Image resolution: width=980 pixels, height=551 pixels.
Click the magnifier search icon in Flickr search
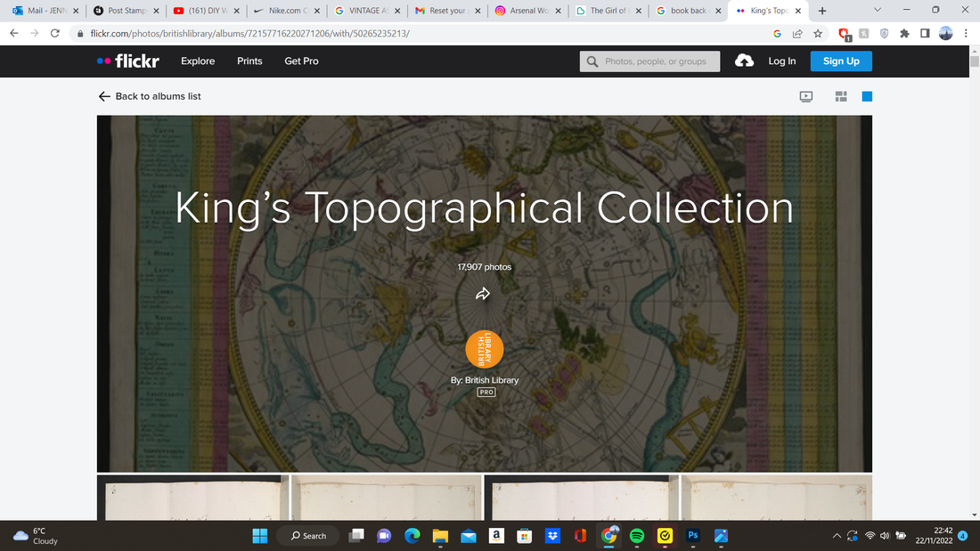(592, 61)
